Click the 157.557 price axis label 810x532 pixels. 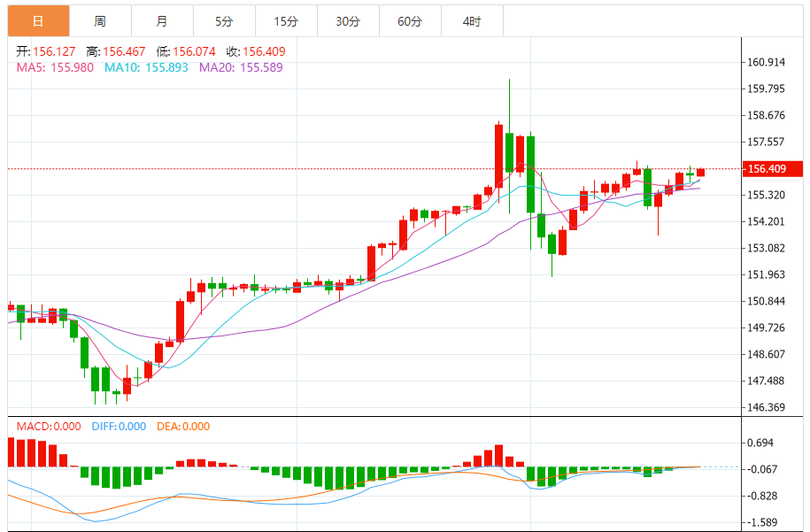tap(766, 142)
